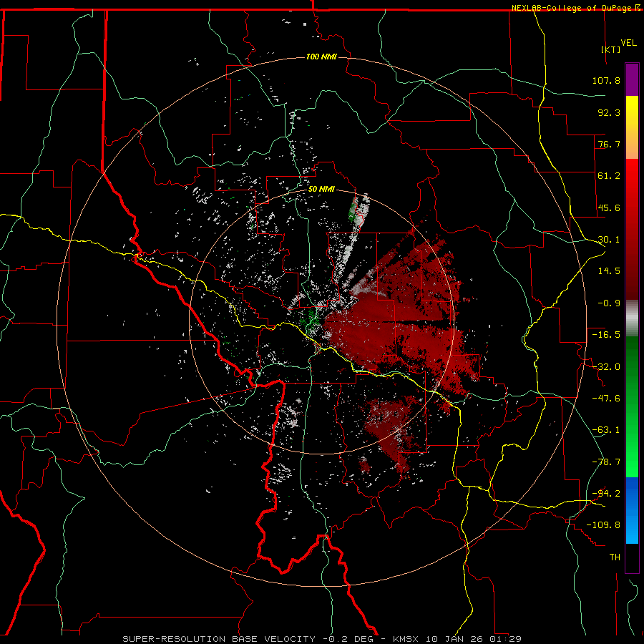The height and width of the screenshot is (644, 644).
Task: Click the -16.5 velocity scale value
Action: (606, 335)
